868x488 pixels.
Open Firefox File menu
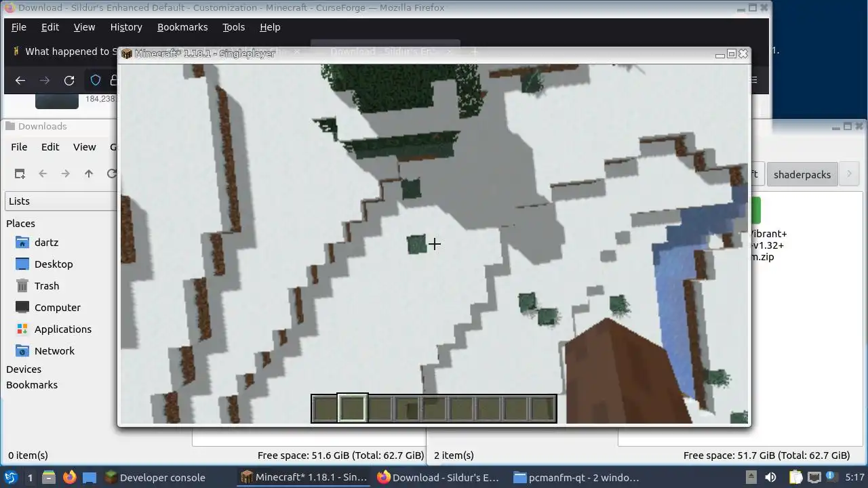tap(19, 27)
